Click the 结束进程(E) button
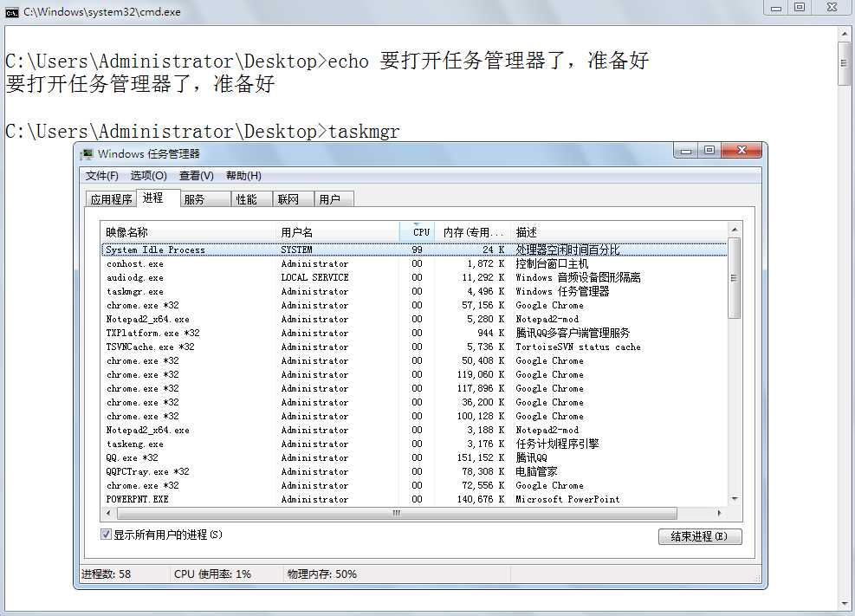The image size is (855, 616). coord(700,536)
